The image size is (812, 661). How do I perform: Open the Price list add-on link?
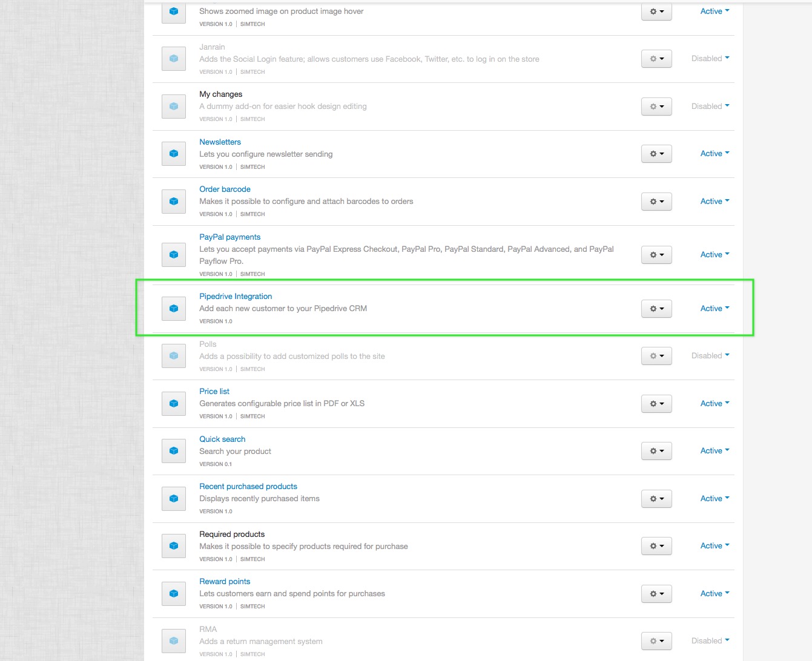coord(214,391)
